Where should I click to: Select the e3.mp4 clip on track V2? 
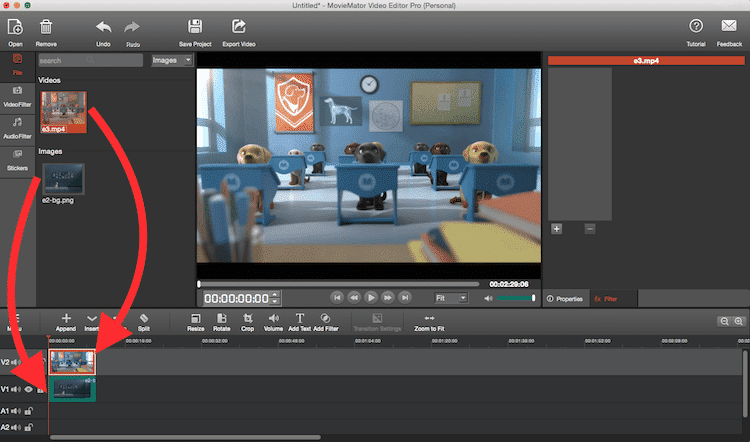coord(72,362)
